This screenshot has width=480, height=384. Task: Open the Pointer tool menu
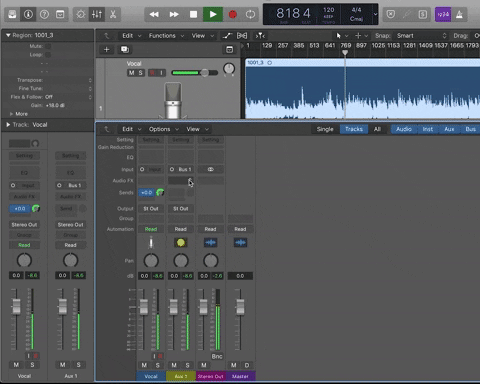342,36
